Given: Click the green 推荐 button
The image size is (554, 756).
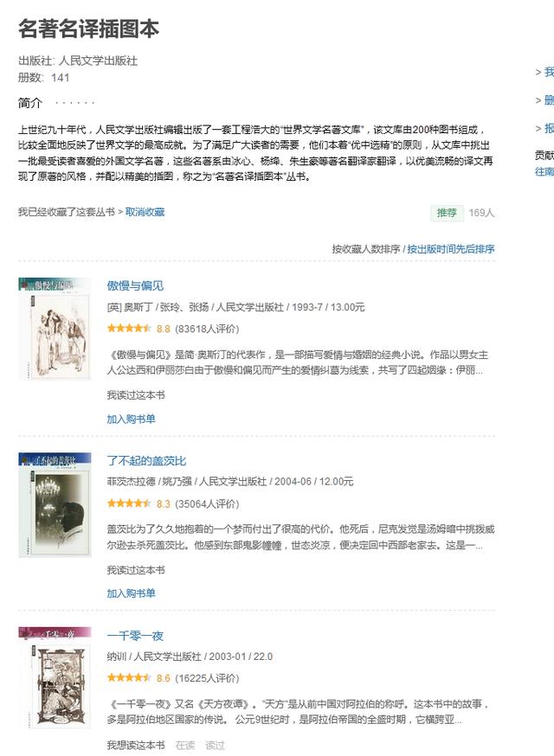Looking at the screenshot, I should tap(447, 213).
